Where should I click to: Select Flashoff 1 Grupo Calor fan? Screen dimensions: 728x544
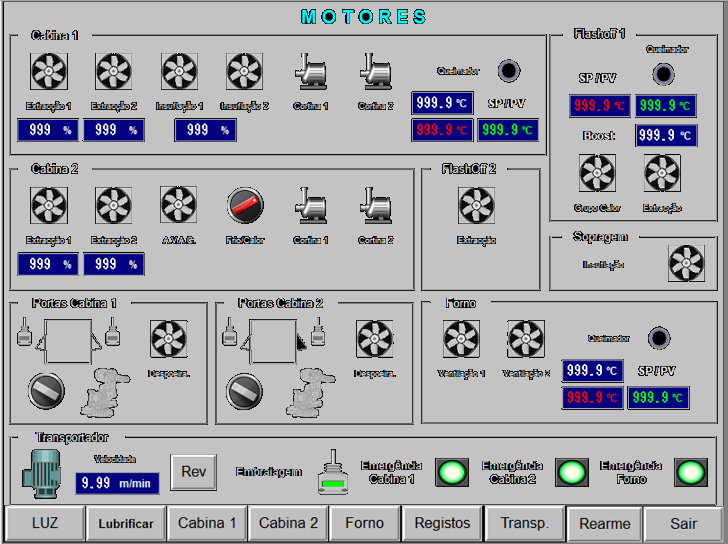click(x=597, y=173)
